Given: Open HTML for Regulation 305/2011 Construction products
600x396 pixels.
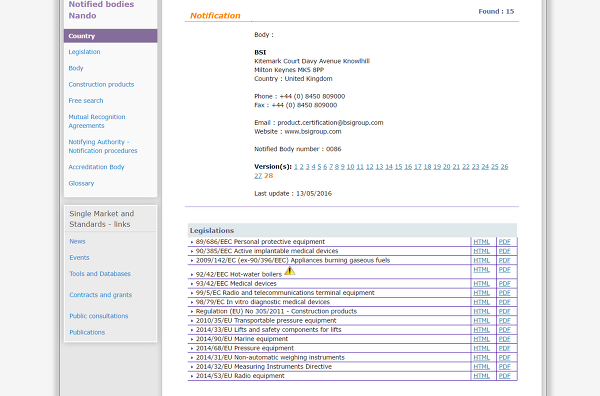Looking at the screenshot, I should pos(481,311).
